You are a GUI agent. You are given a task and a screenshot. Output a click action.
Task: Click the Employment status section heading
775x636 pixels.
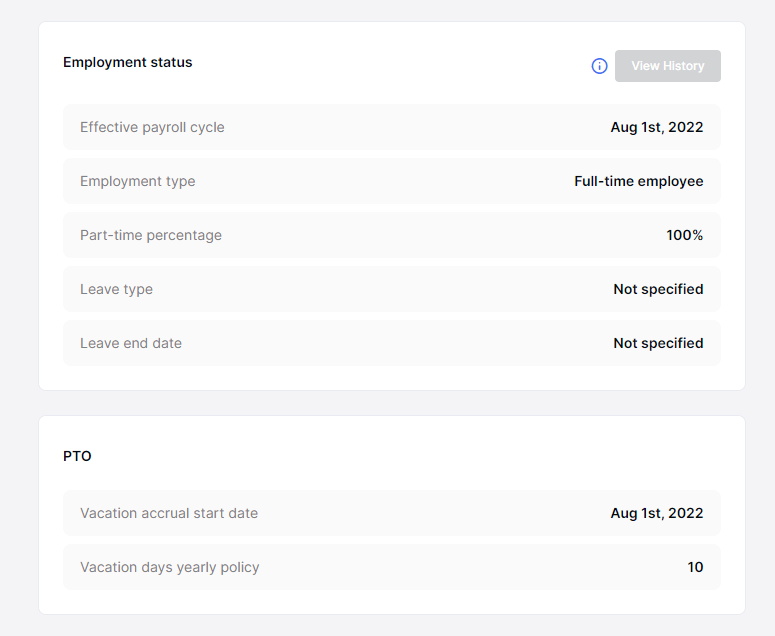(x=127, y=62)
